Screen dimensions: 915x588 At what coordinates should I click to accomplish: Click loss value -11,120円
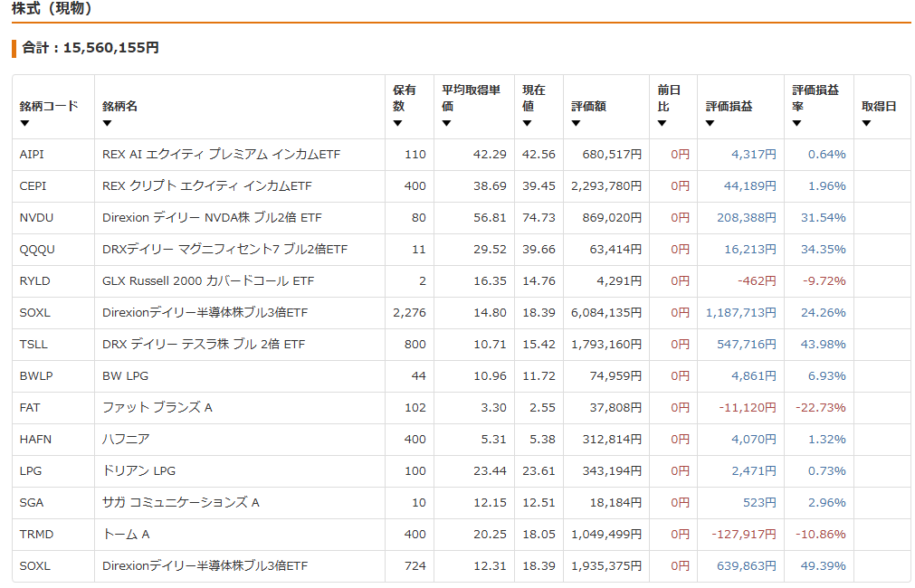pos(748,407)
